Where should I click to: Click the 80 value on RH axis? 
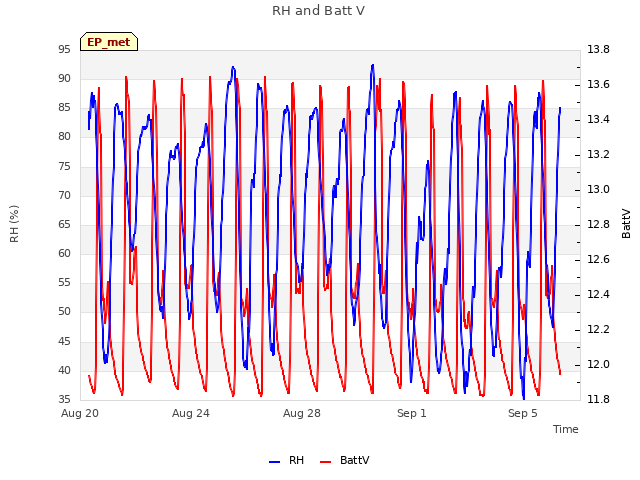click(x=64, y=136)
